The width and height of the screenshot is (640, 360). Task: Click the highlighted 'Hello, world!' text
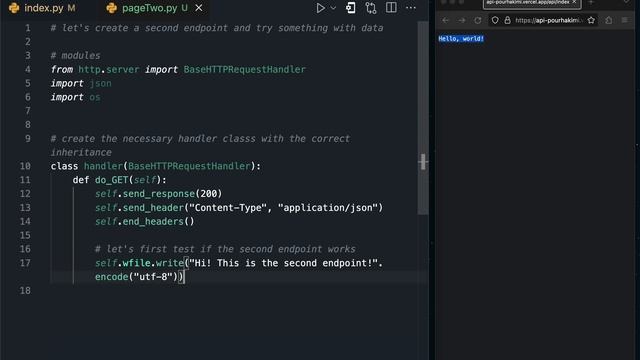pyautogui.click(x=461, y=38)
